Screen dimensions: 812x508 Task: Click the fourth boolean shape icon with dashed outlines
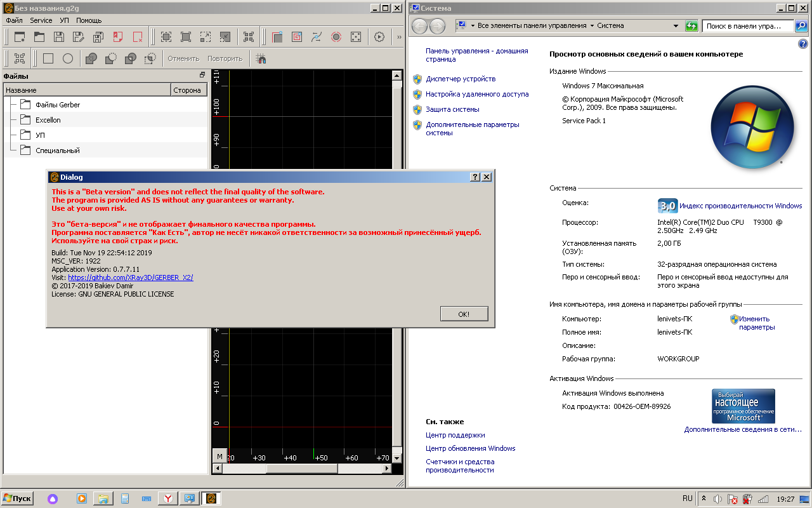[x=150, y=58]
